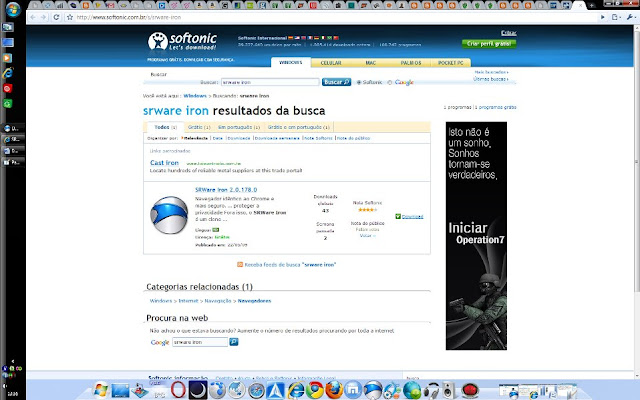
Task: Click the SRWare Iron program icon
Action: point(169,215)
